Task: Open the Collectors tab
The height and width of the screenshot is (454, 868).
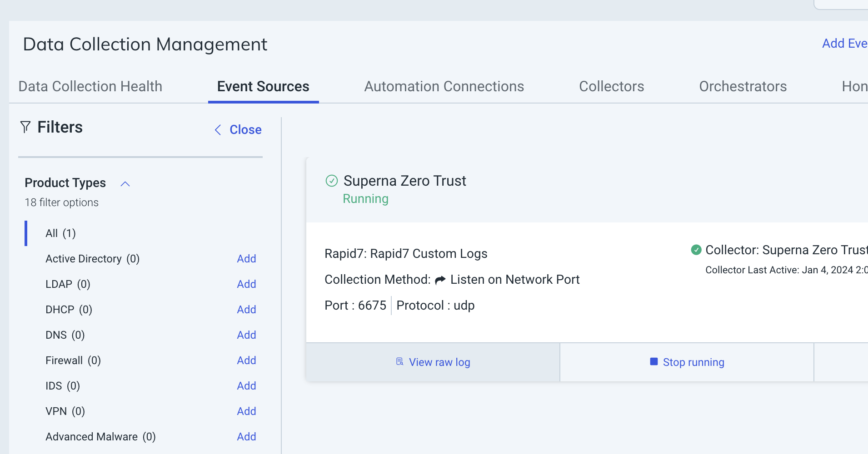Action: [611, 86]
